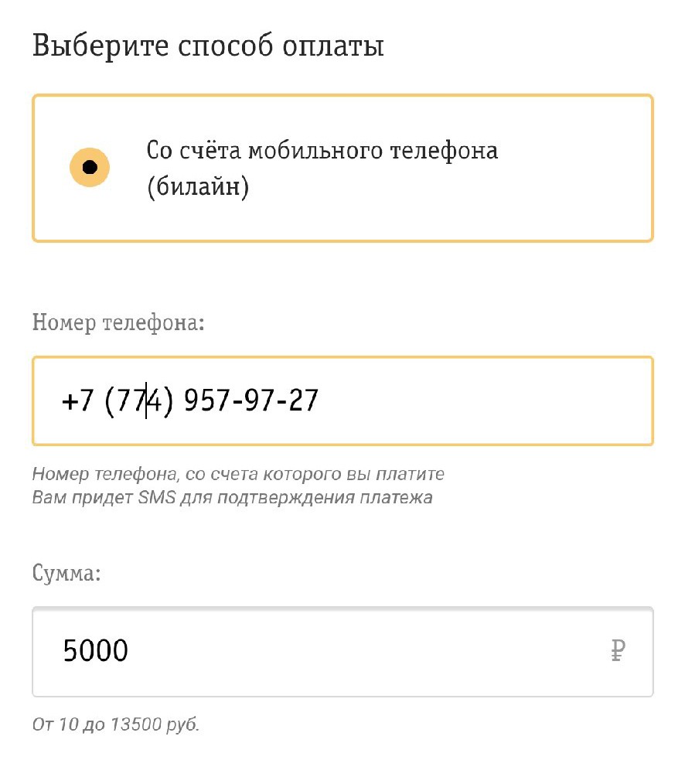Place cursor at end of 957-97-27

point(320,401)
